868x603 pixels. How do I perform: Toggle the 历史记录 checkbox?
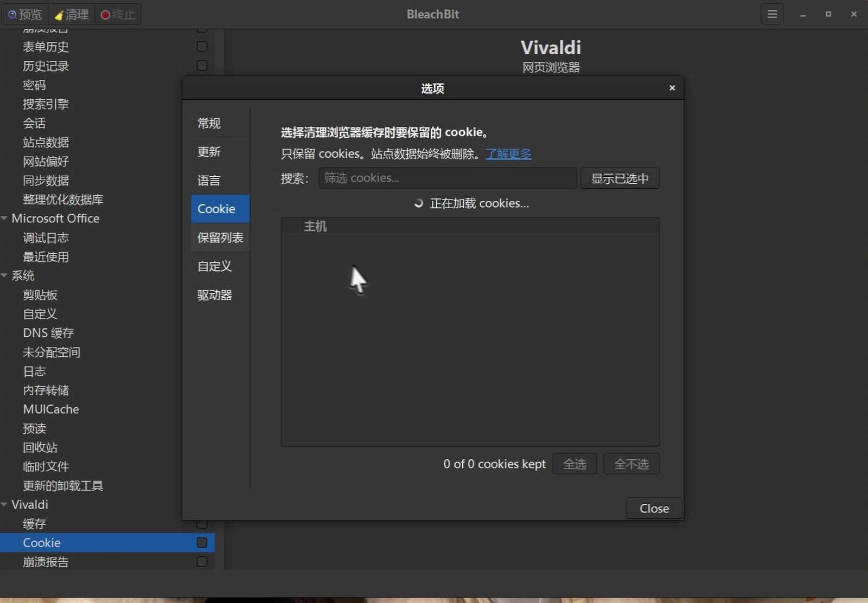(x=202, y=66)
